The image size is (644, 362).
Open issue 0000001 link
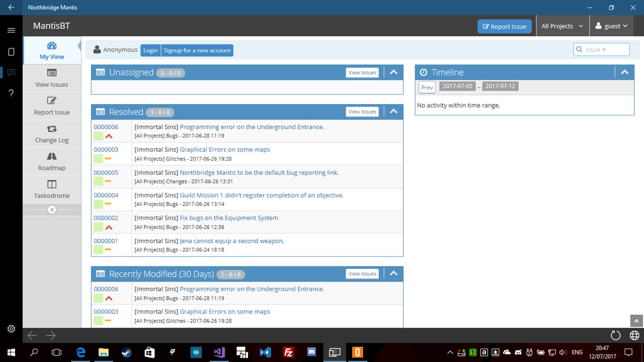click(x=106, y=241)
